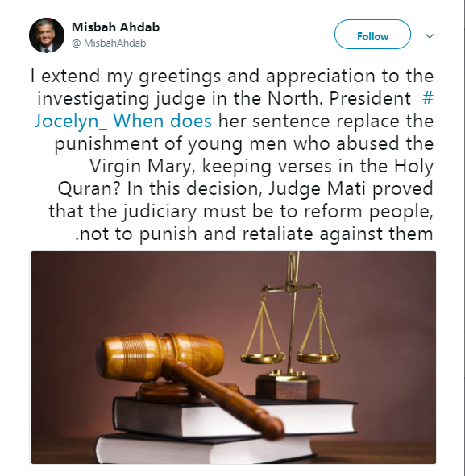Click the top book under the gavel
Viewport: 465px width, 476px height.
[235, 416]
